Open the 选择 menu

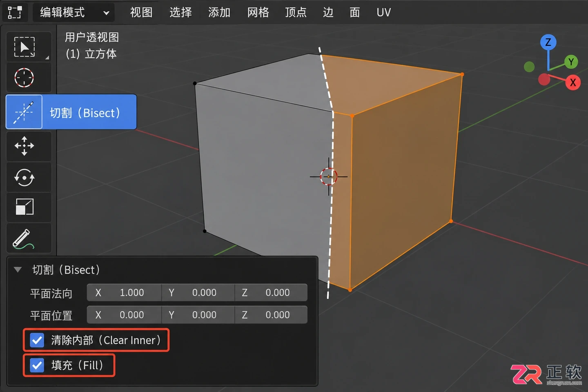tap(180, 12)
